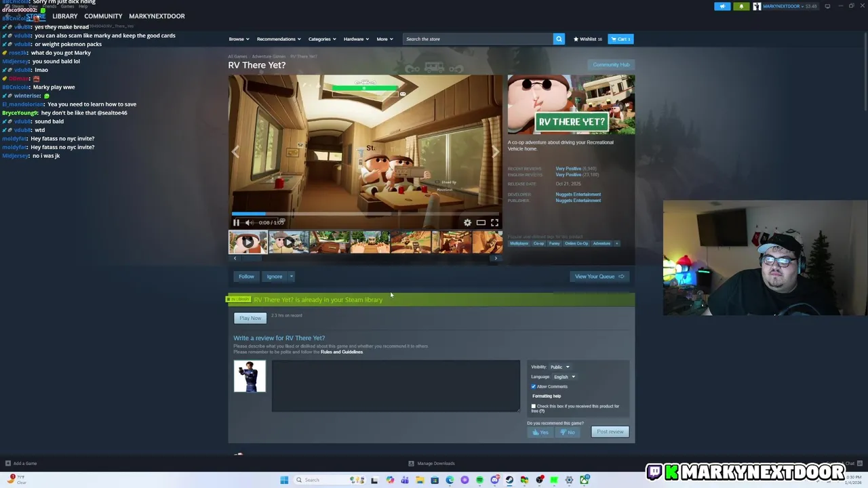The image size is (868, 488).
Task: Expand the Recommendations dropdown
Action: pos(277,39)
